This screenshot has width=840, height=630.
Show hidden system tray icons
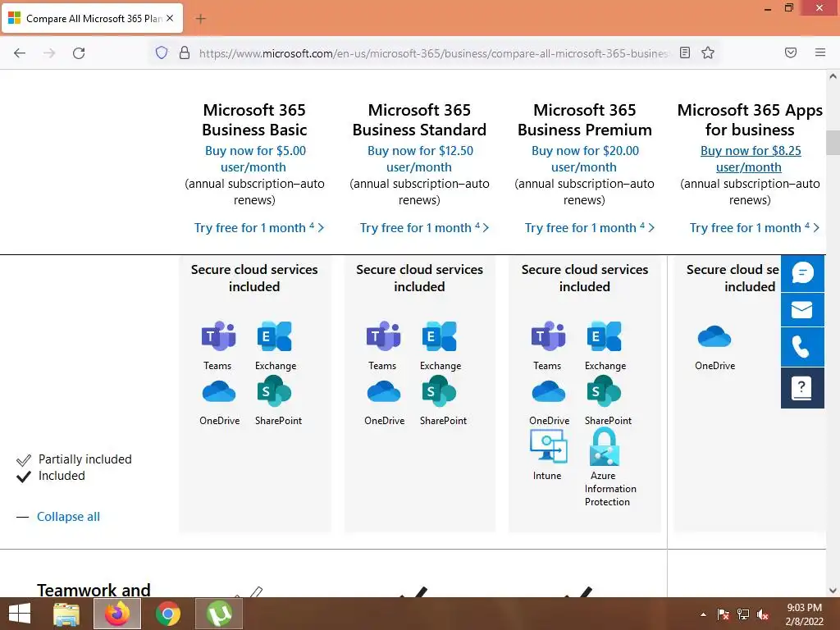[x=703, y=614]
